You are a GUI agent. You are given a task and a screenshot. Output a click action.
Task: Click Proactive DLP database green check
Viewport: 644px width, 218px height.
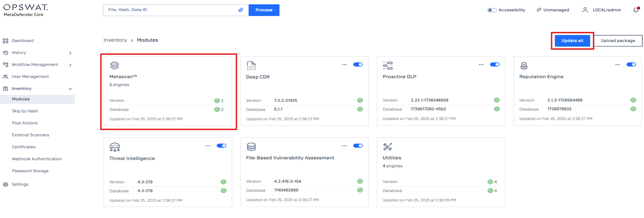tap(497, 109)
